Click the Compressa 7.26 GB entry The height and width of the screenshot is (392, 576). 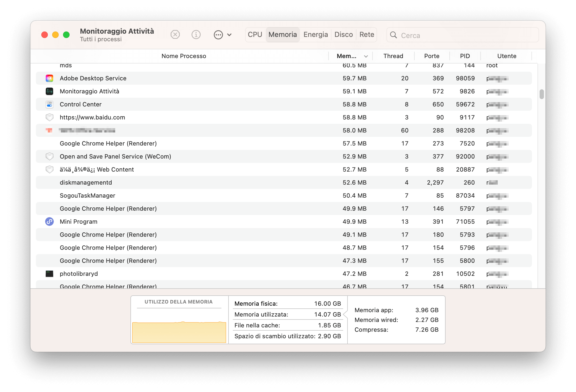(x=396, y=330)
